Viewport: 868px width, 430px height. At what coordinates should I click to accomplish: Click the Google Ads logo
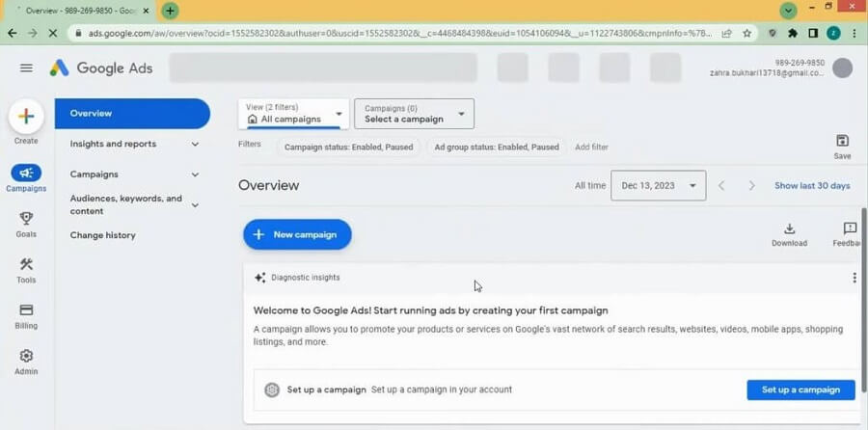[101, 68]
